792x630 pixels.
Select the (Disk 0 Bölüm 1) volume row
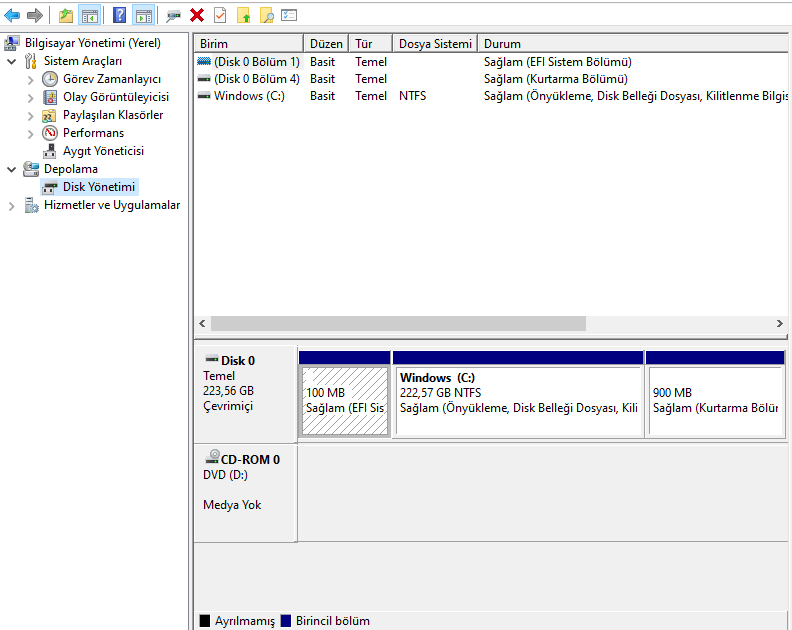coord(491,62)
